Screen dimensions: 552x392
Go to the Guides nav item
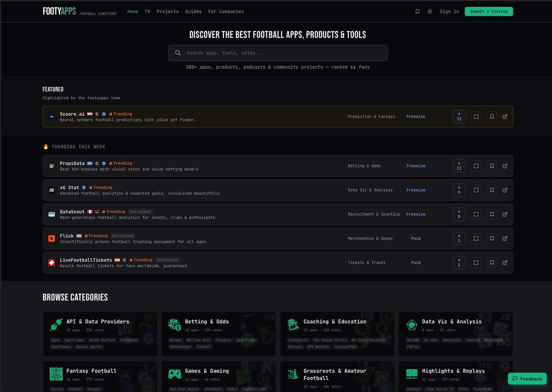point(193,11)
